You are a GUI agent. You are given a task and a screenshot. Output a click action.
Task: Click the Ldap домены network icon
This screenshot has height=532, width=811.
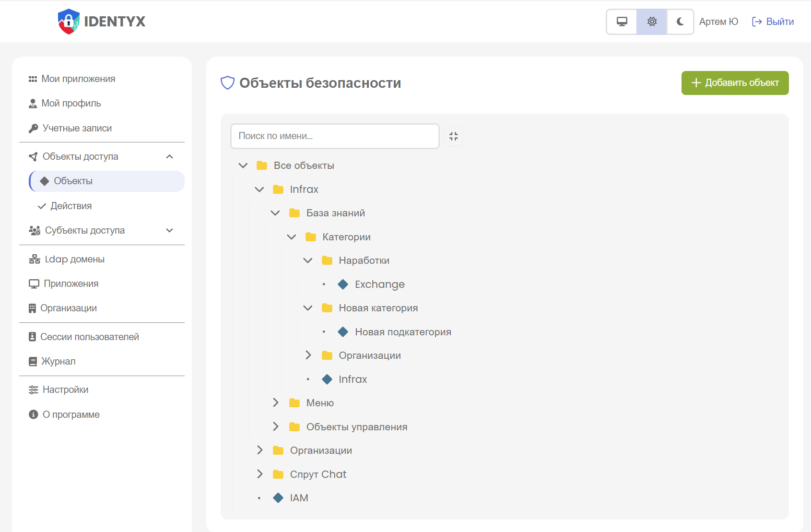[34, 260]
